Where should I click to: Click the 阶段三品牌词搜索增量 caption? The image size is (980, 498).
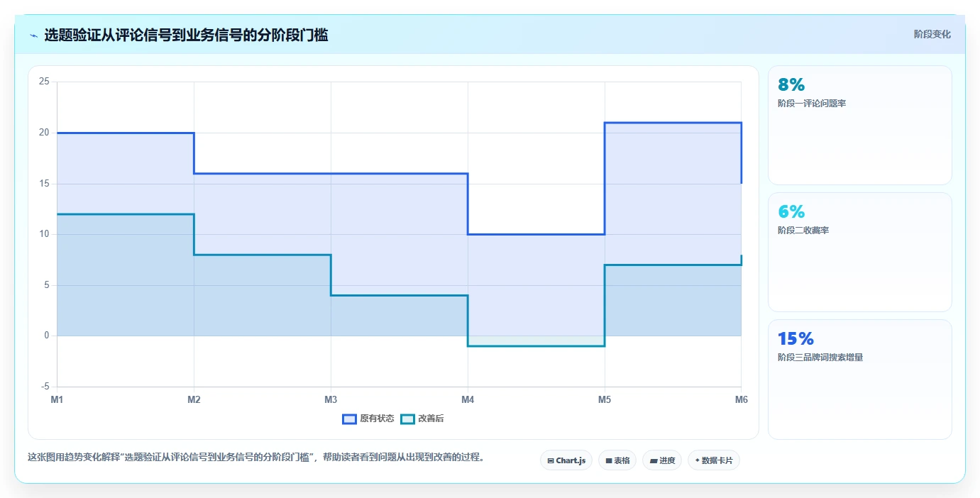(820, 358)
